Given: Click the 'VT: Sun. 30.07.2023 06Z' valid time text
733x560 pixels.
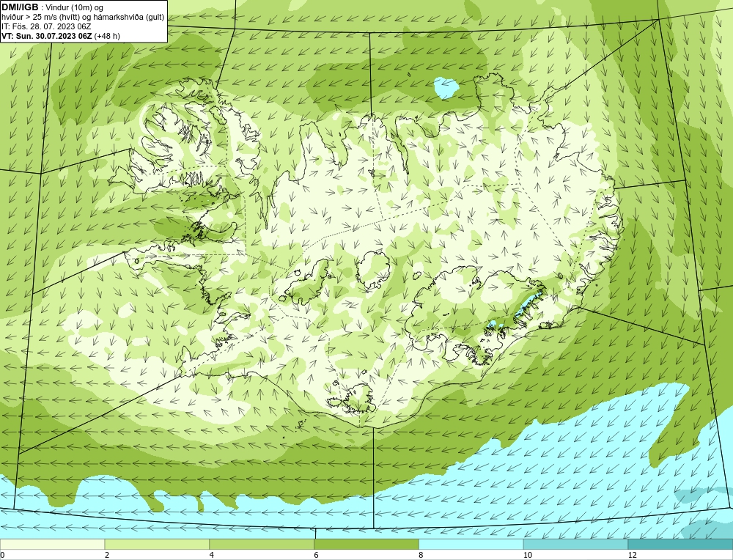Looking at the screenshot, I should [x=47, y=36].
